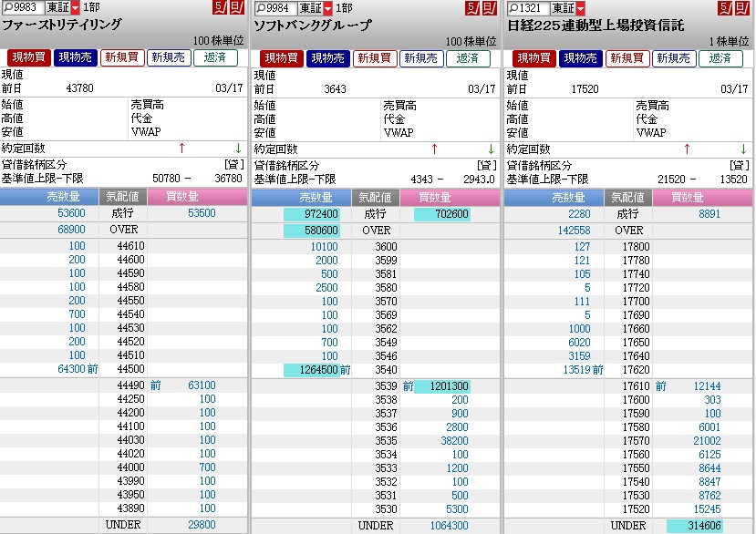Click the highlighted 1264500 sell quantity cell
This screenshot has width=756, height=534.
click(311, 370)
